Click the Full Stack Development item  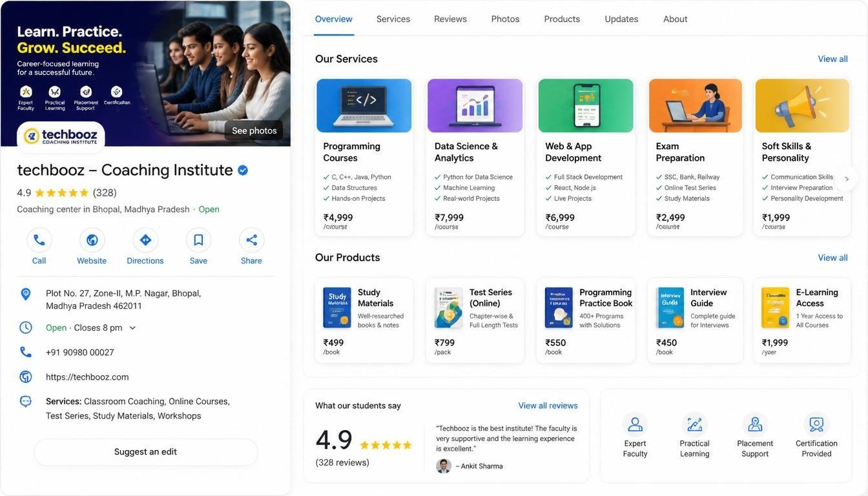(x=588, y=177)
